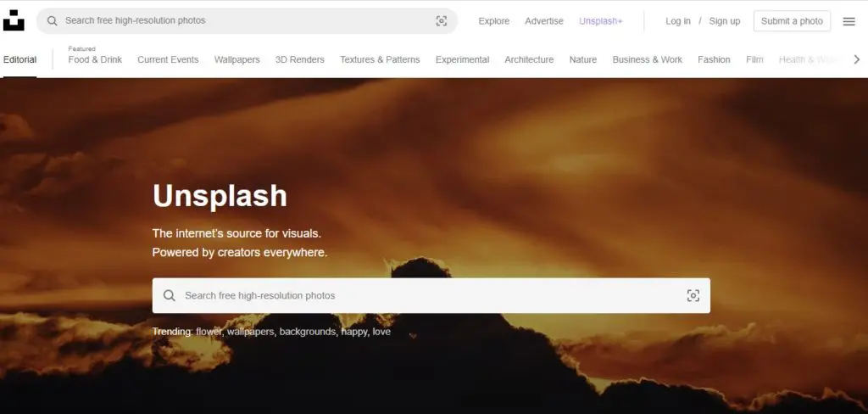
Task: Open the Architecture topic
Action: [x=529, y=59]
